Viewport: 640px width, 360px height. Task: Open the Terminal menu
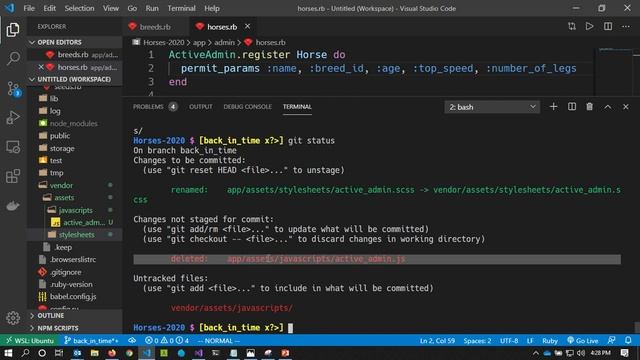181,8
